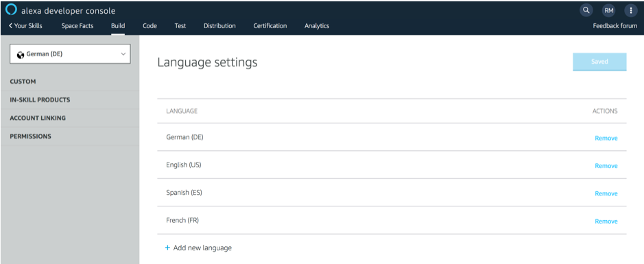Open the search magnifier icon
This screenshot has width=644, height=264.
(586, 10)
